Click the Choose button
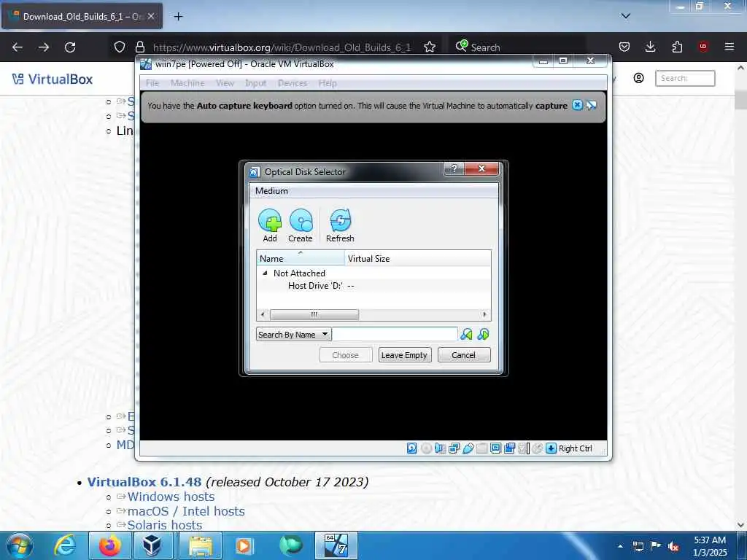This screenshot has height=560, width=747. (x=345, y=355)
